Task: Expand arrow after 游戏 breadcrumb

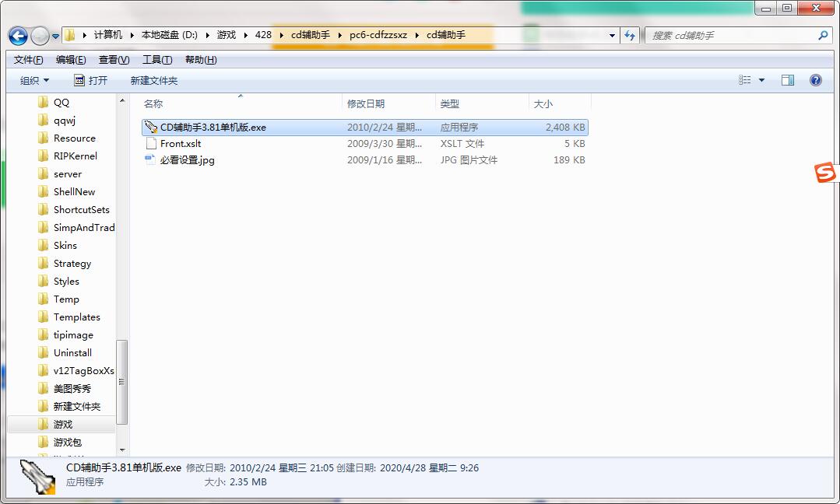Action: [x=245, y=35]
